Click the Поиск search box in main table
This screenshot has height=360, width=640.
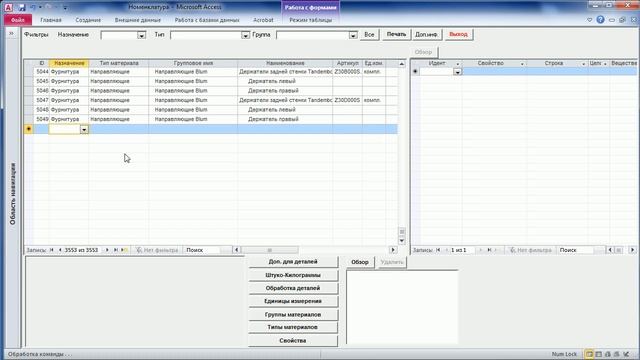207,250
